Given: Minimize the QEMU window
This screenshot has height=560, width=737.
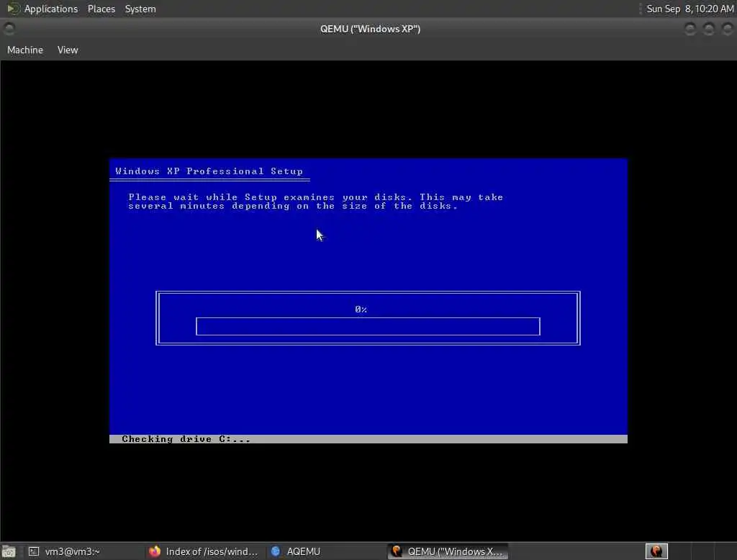Looking at the screenshot, I should tap(690, 30).
